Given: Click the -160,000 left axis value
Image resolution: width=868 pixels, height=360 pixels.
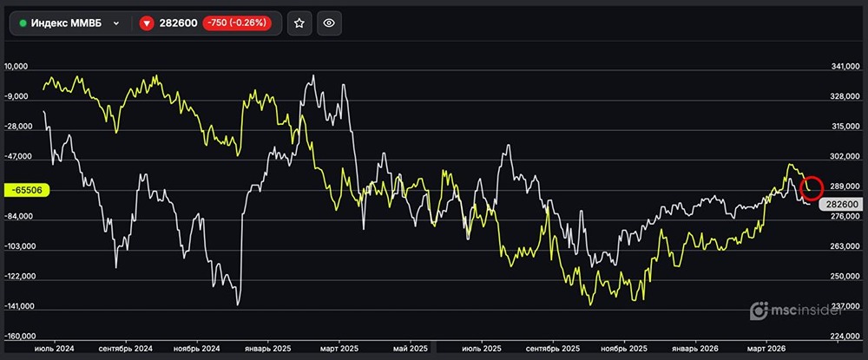Looking at the screenshot, I should tap(21, 337).
